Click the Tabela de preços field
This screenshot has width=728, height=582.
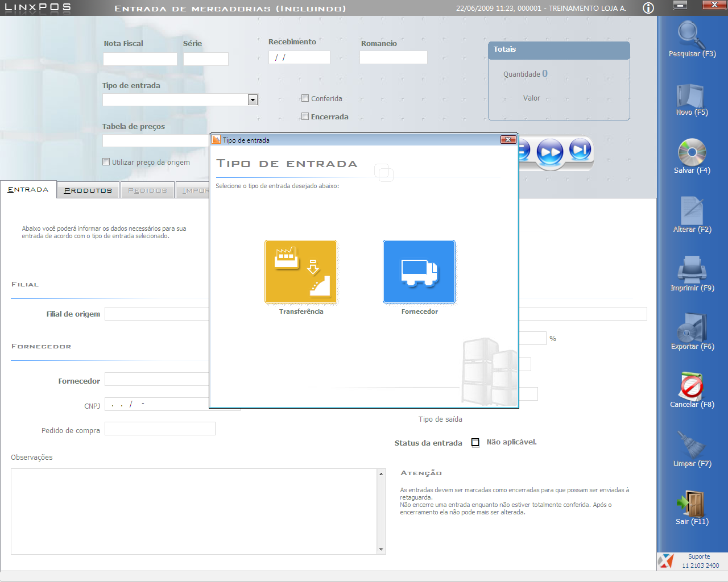coord(156,140)
